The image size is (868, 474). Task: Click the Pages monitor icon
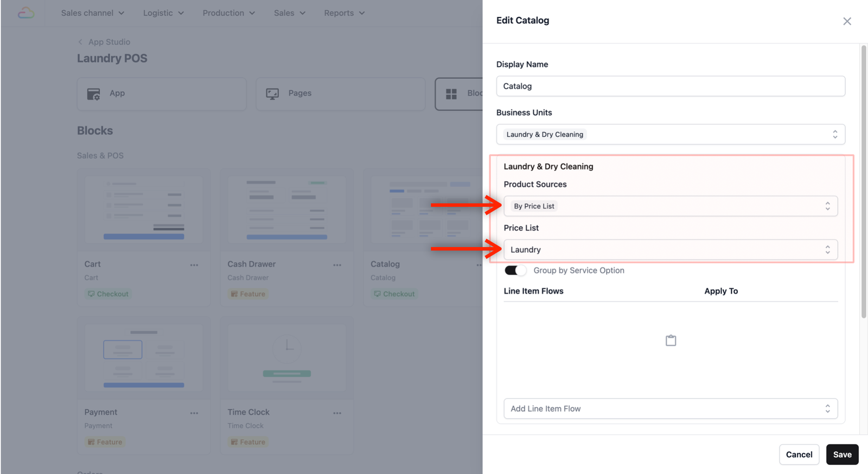coord(272,94)
